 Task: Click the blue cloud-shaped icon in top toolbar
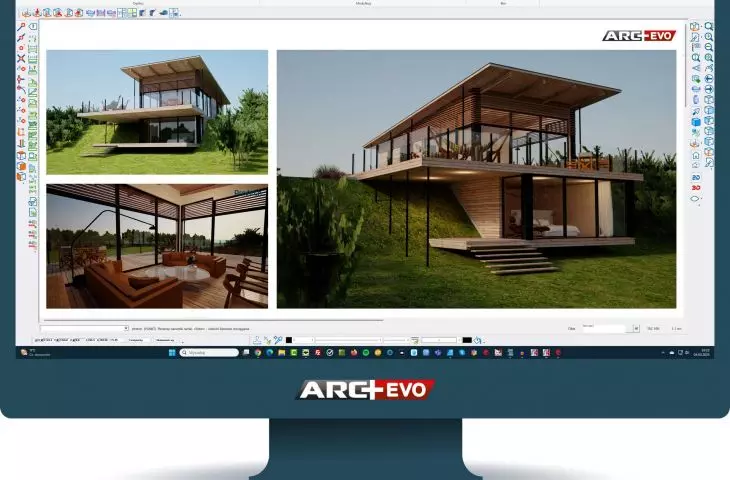163,13
